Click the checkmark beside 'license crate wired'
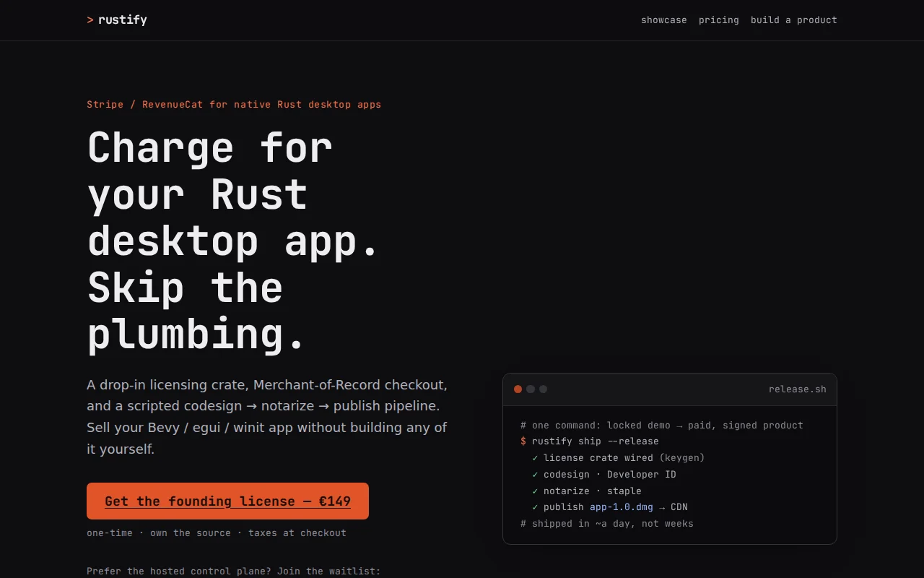The width and height of the screenshot is (924, 578). click(535, 458)
